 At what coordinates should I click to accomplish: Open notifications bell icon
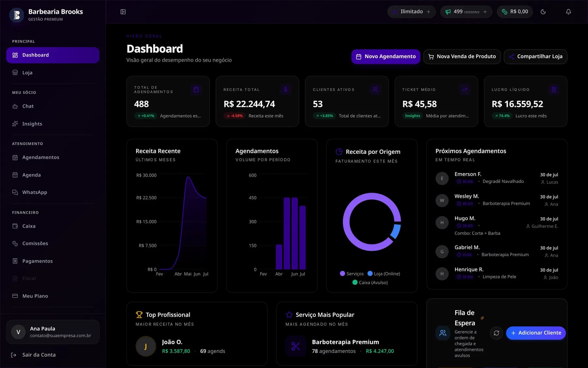568,12
